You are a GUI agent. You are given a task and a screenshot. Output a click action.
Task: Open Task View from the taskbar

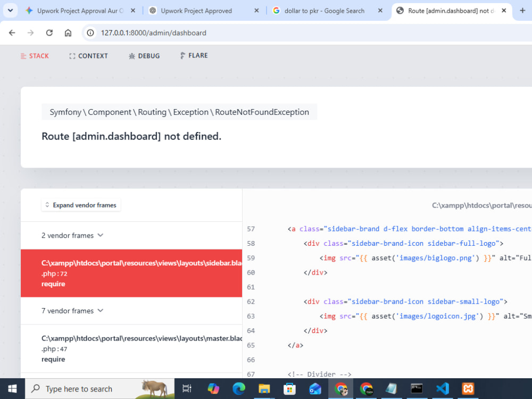(187, 389)
